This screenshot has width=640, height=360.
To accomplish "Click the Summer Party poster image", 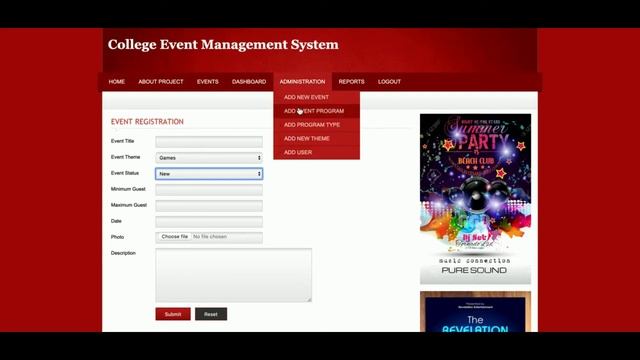I will [476, 199].
